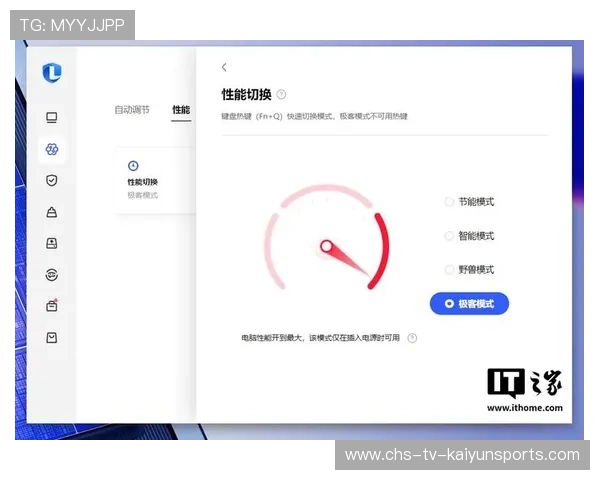Open the 性能切换 card
The width and height of the screenshot is (600, 480).
[155, 181]
